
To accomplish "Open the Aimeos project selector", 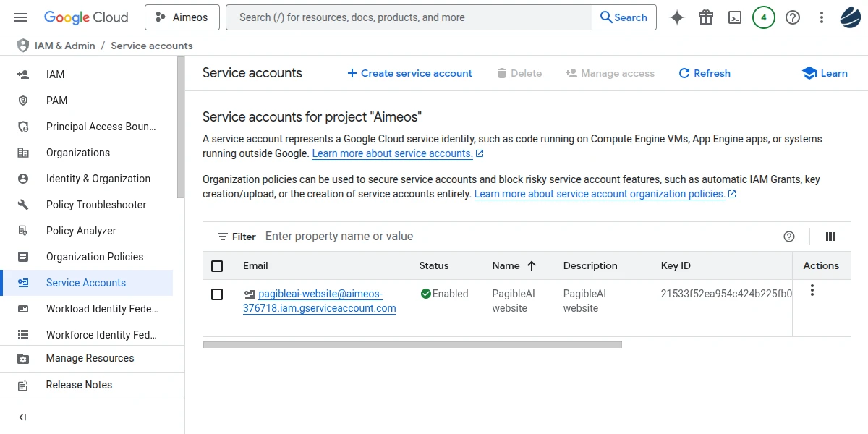I will point(182,17).
